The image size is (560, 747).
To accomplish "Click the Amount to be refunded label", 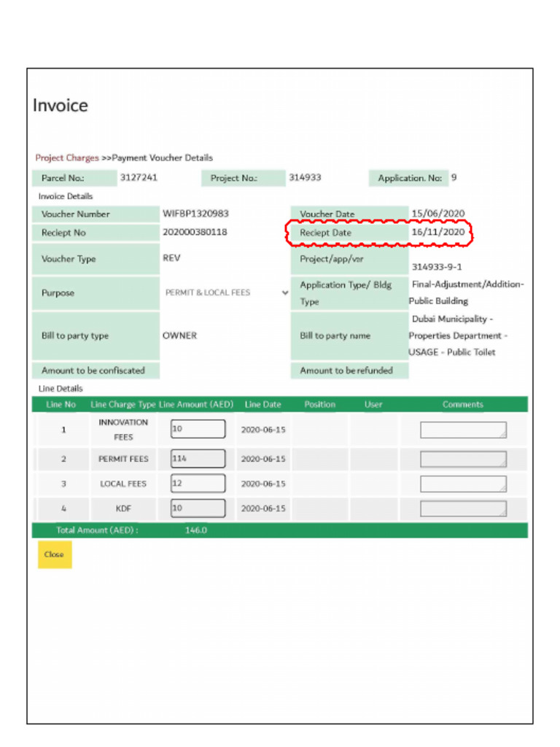I will click(x=346, y=370).
